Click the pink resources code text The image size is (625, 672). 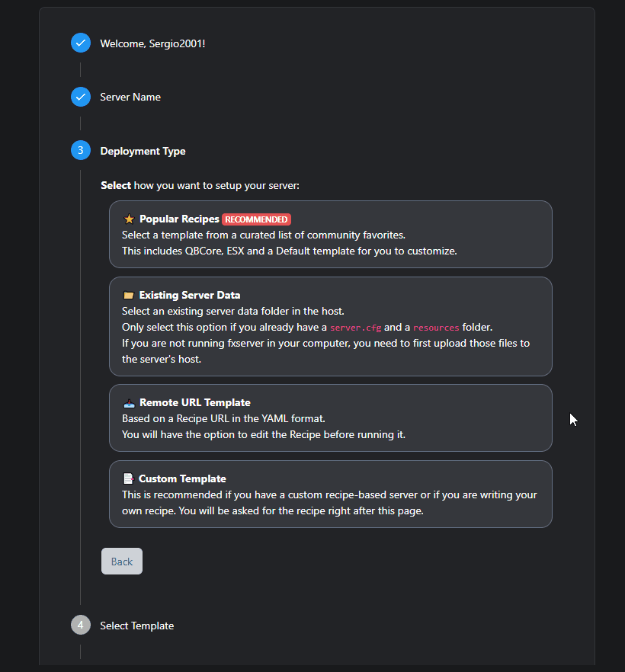pyautogui.click(x=436, y=328)
